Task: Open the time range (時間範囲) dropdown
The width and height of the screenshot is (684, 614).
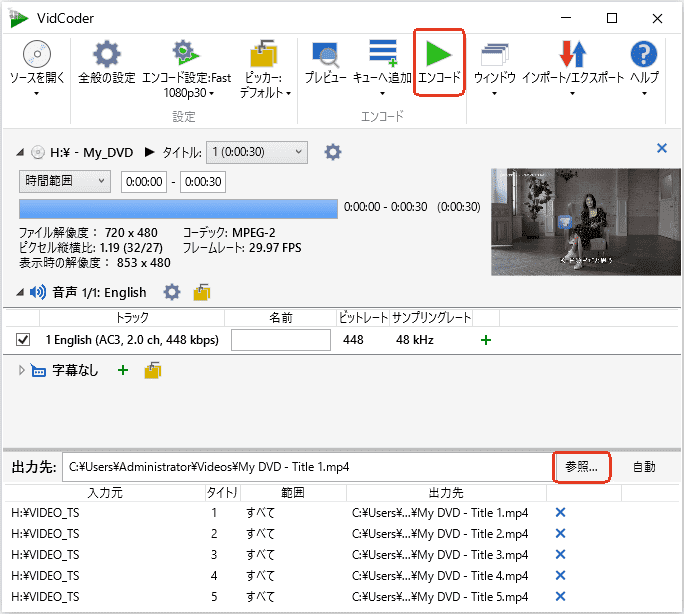Action: coord(65,181)
